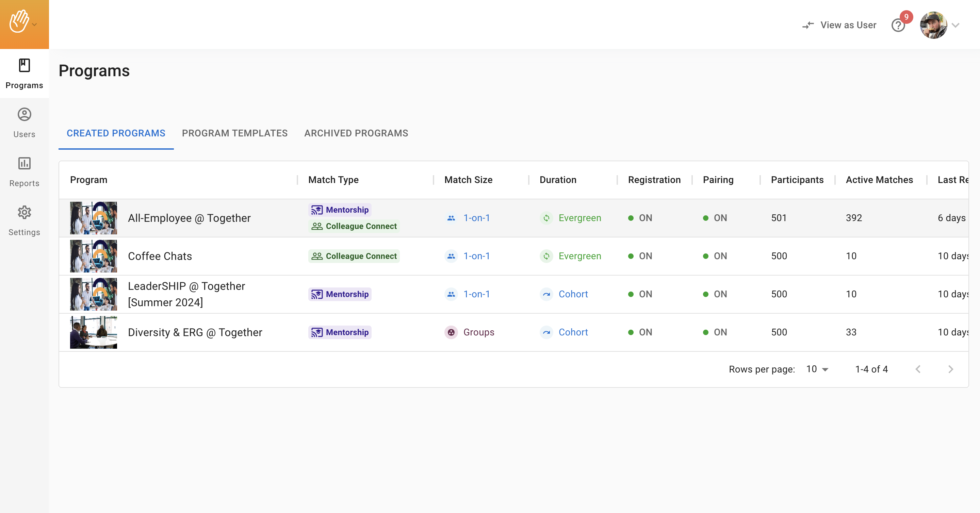The height and width of the screenshot is (513, 980).
Task: Switch to the Program Templates tab
Action: click(235, 133)
